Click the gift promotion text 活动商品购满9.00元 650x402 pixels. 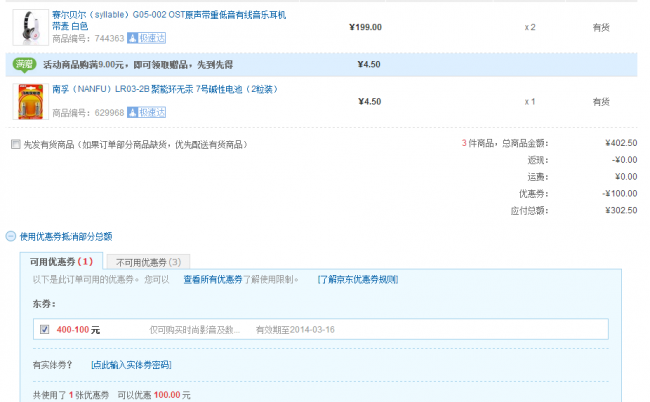coord(98,65)
